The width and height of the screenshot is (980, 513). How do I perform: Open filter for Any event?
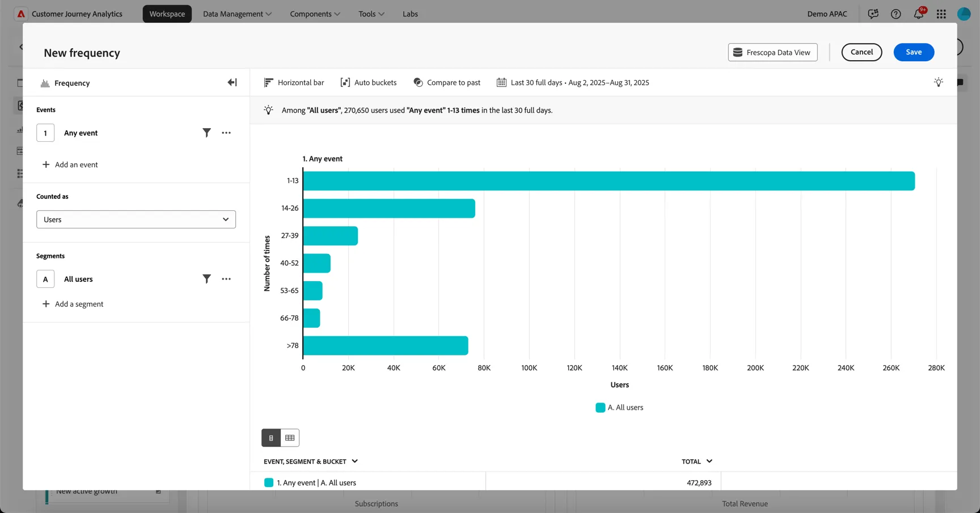pyautogui.click(x=206, y=133)
